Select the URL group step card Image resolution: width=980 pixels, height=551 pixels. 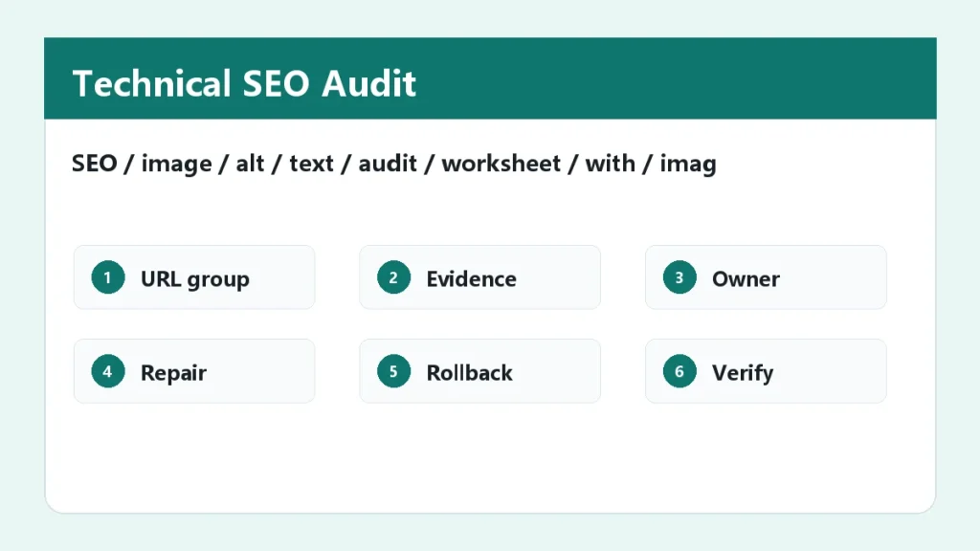(194, 277)
